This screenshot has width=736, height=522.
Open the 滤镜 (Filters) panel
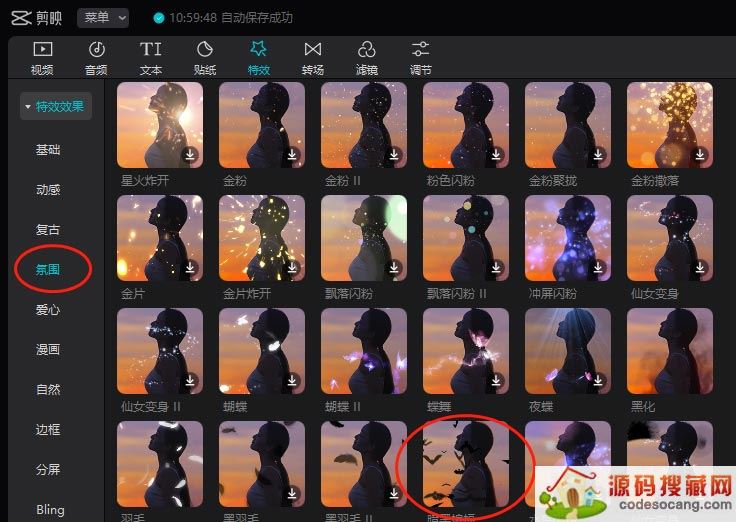coord(367,57)
